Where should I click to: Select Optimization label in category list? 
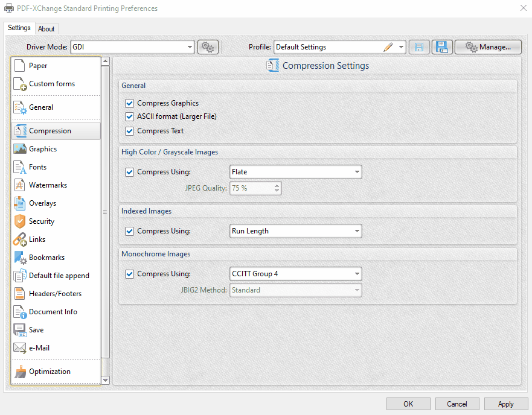[50, 372]
